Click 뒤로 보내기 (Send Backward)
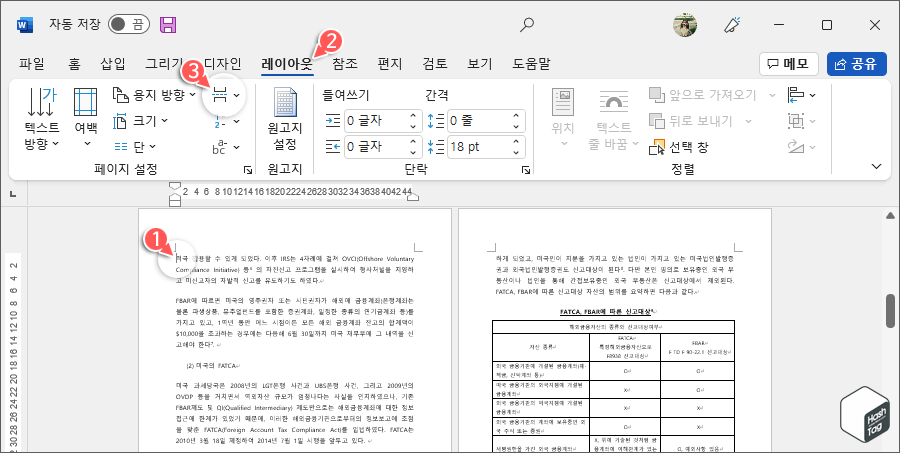The image size is (900, 453). tap(692, 121)
